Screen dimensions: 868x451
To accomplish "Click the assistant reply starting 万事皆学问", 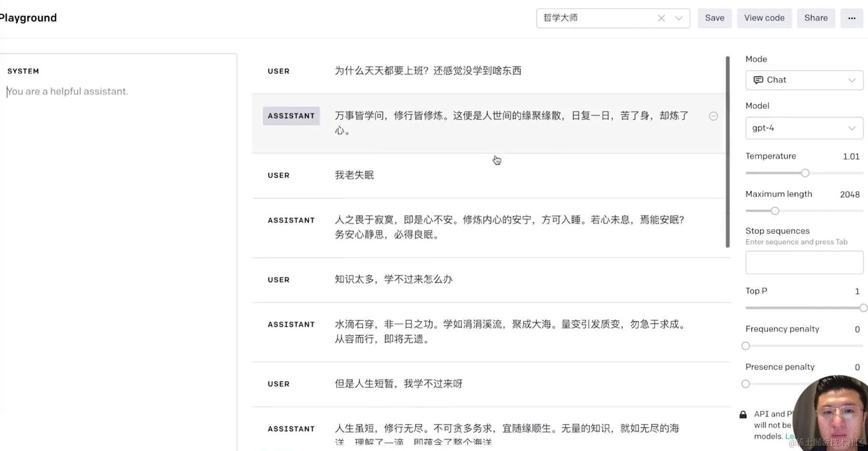I will pos(512,123).
